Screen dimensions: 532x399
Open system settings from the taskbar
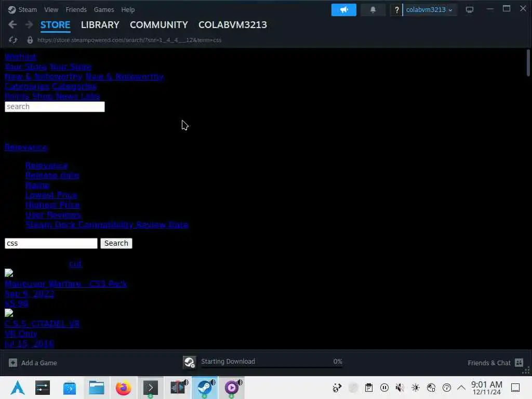(x=43, y=388)
